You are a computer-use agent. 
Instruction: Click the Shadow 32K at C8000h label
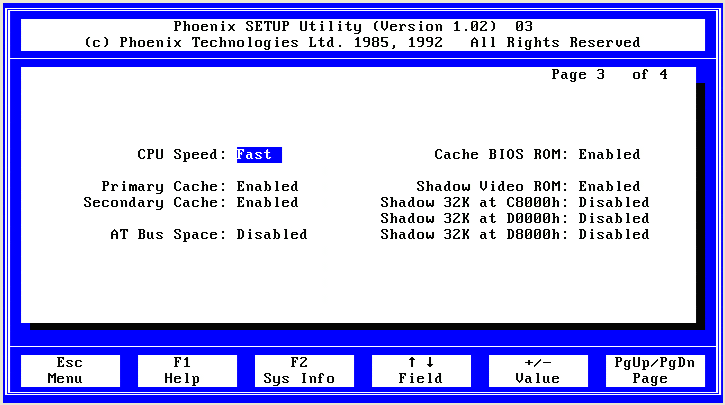pyautogui.click(x=474, y=202)
